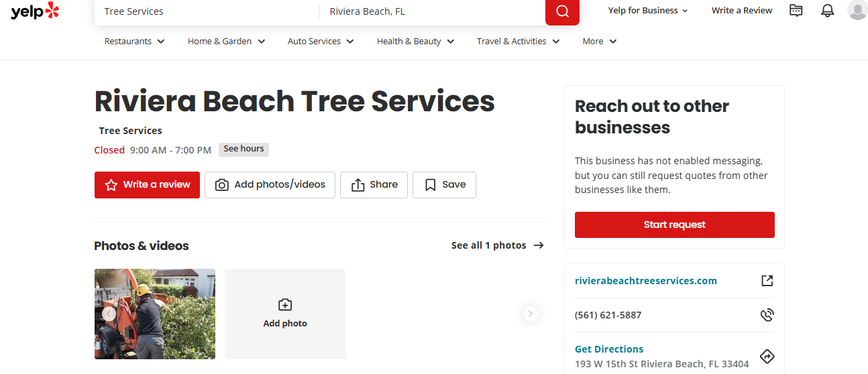Expand the Home & Garden menu
The width and height of the screenshot is (868, 374).
(226, 41)
